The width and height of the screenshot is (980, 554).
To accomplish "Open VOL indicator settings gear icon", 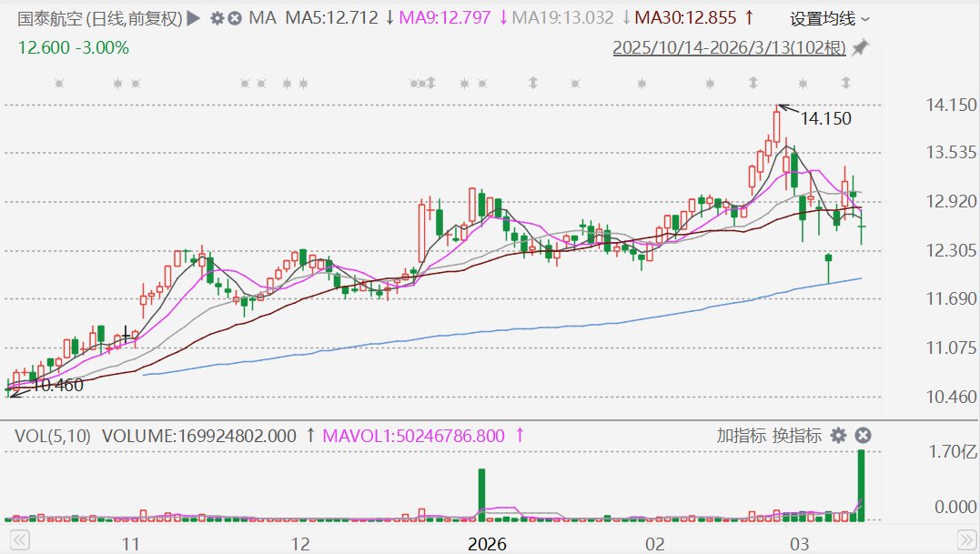I will (838, 436).
